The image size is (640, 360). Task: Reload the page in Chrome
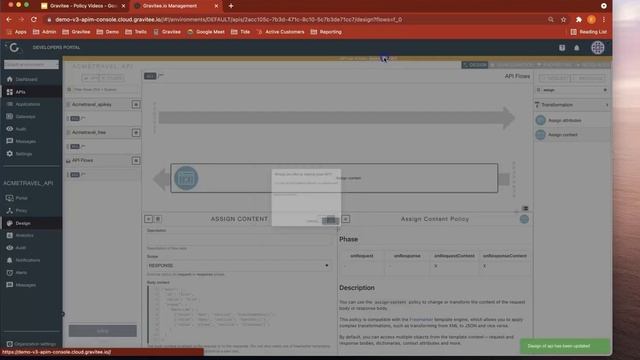(34, 20)
